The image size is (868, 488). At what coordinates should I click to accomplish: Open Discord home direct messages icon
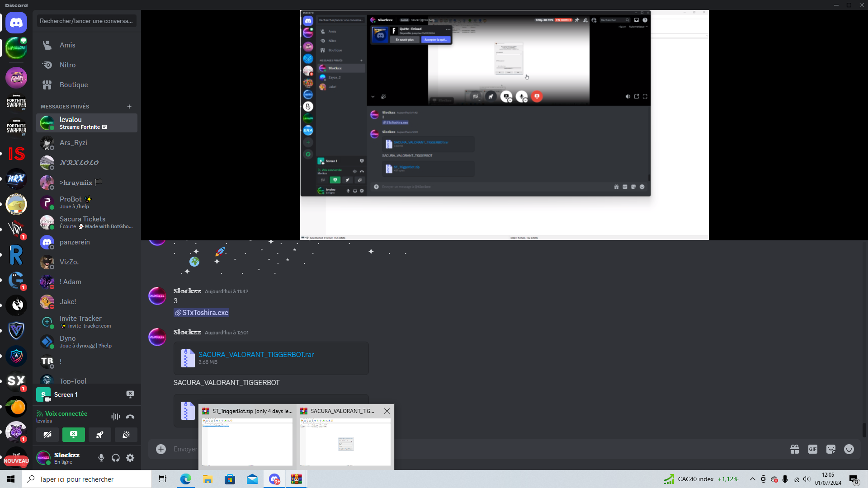pyautogui.click(x=16, y=23)
